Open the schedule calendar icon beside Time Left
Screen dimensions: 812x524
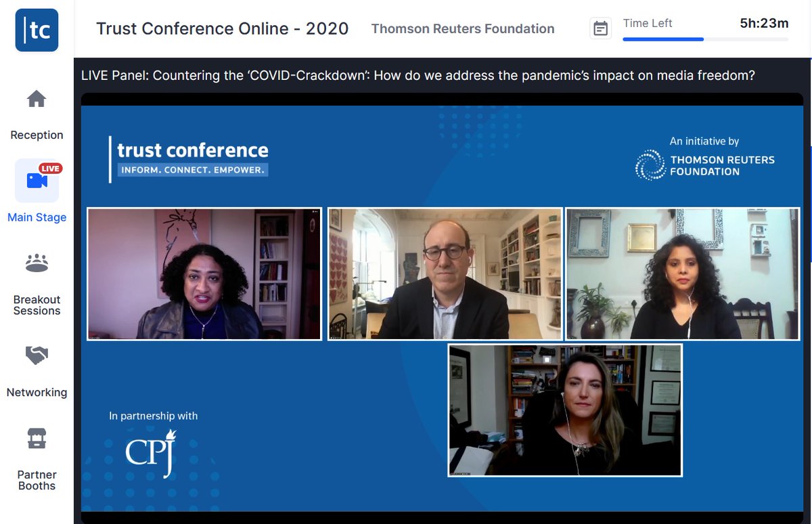(x=600, y=28)
